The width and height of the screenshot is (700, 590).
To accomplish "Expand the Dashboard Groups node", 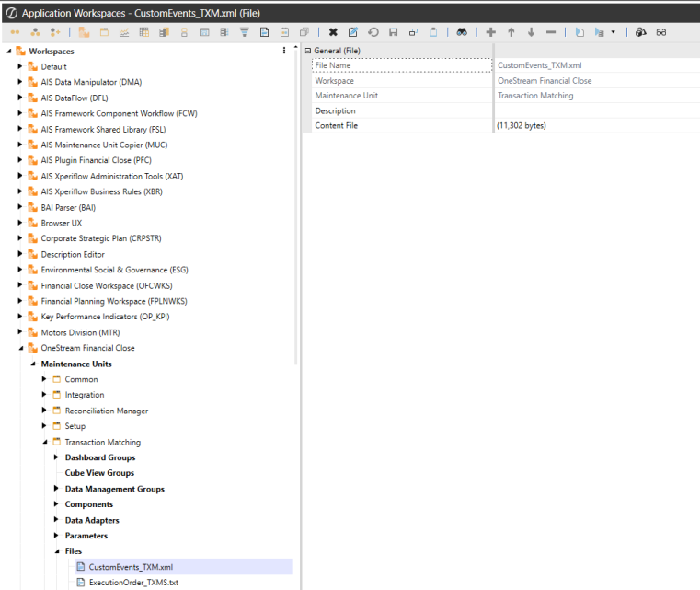I will pyautogui.click(x=56, y=457).
